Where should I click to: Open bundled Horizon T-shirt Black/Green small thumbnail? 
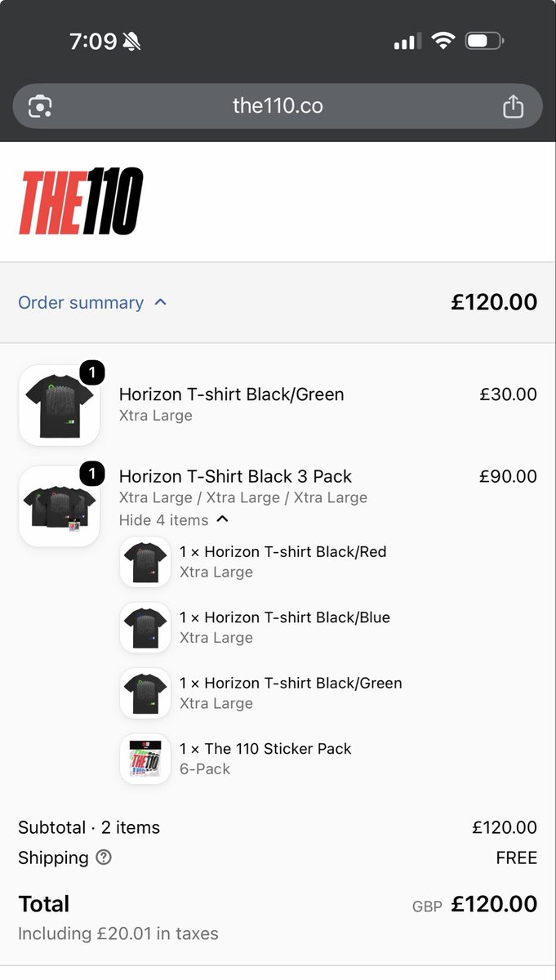coord(145,693)
